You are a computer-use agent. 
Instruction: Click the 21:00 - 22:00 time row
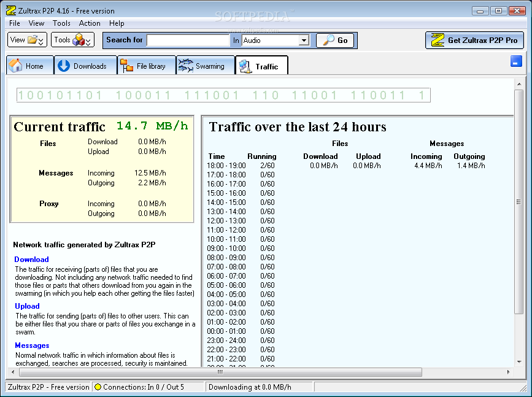[226, 359]
